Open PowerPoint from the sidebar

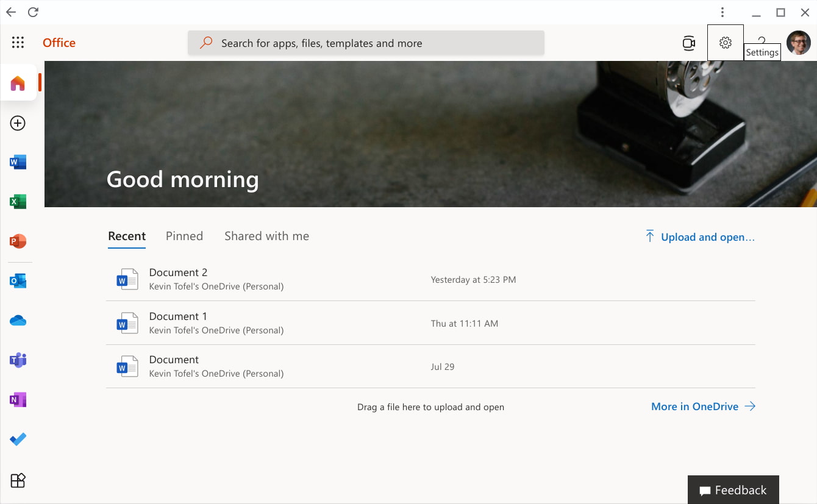pyautogui.click(x=18, y=241)
